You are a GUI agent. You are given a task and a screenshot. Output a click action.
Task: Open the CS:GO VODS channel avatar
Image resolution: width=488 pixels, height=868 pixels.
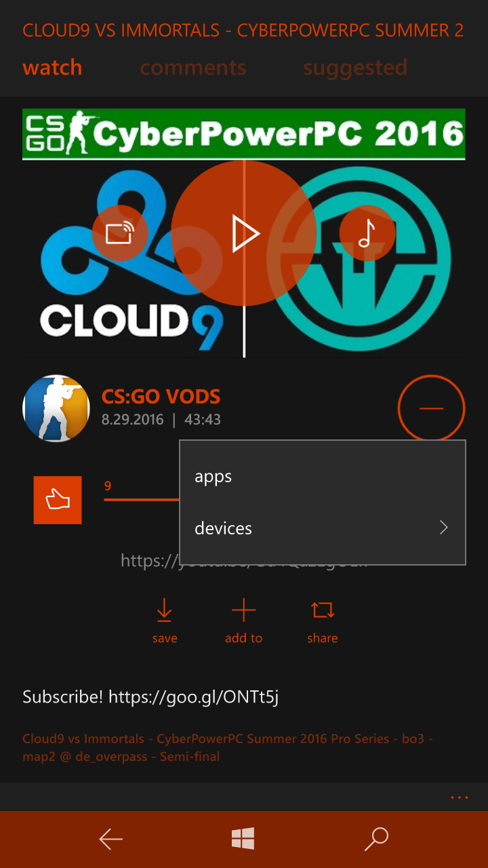click(x=56, y=408)
